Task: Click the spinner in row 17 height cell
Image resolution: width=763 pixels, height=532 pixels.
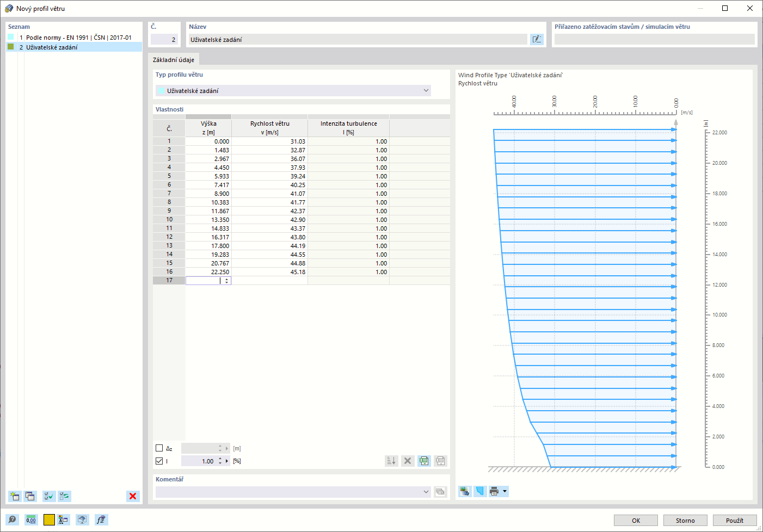Action: pos(227,281)
